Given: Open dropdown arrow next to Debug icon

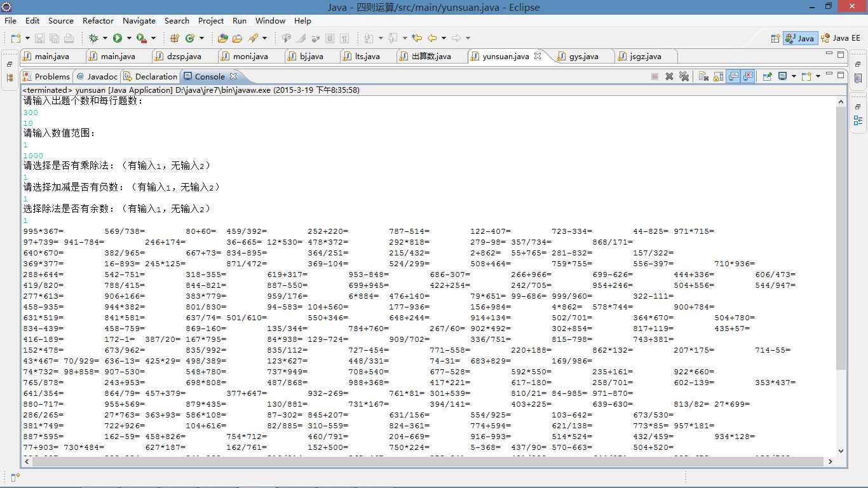Looking at the screenshot, I should pos(104,38).
